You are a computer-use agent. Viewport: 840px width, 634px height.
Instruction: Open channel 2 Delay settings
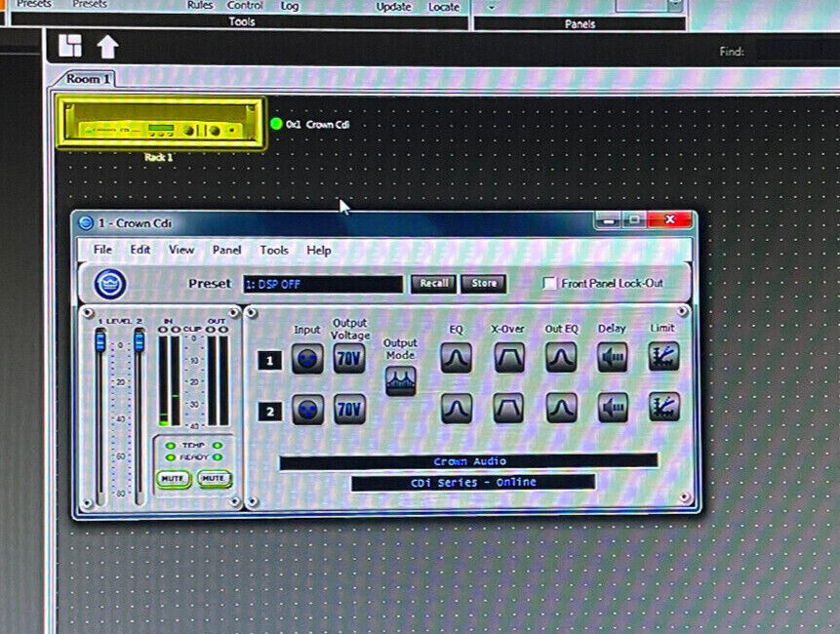click(x=613, y=408)
